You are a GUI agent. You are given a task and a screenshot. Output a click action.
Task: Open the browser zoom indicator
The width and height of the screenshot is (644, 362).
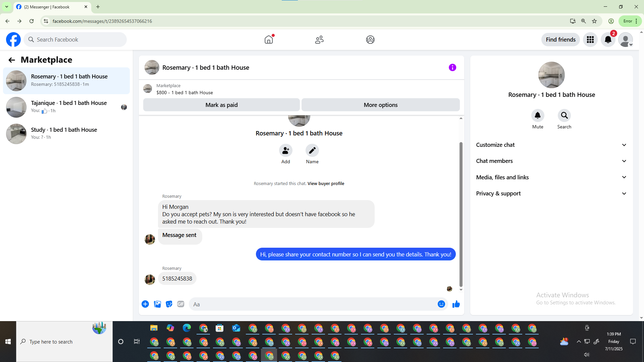coord(584,21)
